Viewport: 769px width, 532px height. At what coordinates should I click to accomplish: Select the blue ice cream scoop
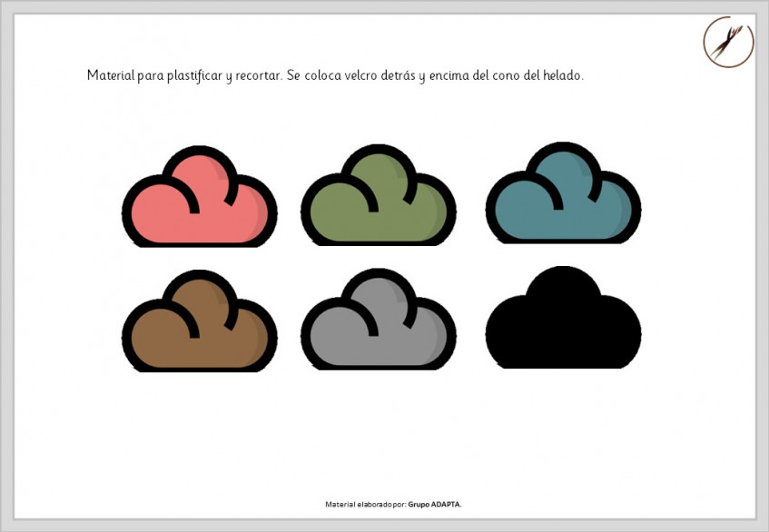pyautogui.click(x=564, y=192)
